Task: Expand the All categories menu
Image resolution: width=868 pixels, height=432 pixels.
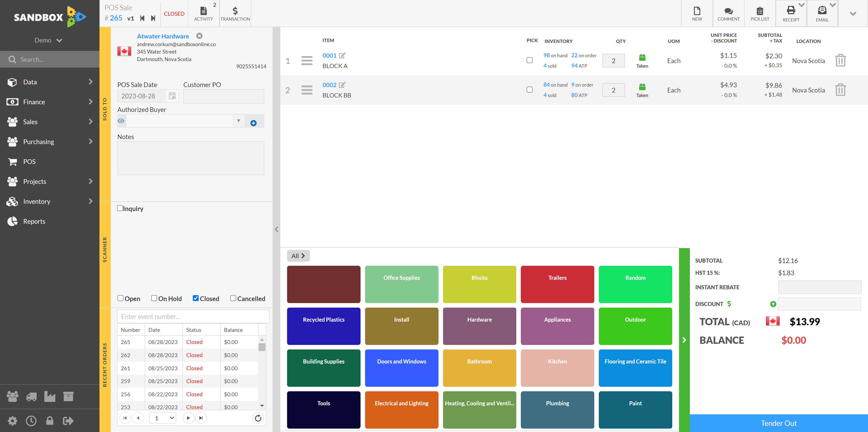Action: 298,255
